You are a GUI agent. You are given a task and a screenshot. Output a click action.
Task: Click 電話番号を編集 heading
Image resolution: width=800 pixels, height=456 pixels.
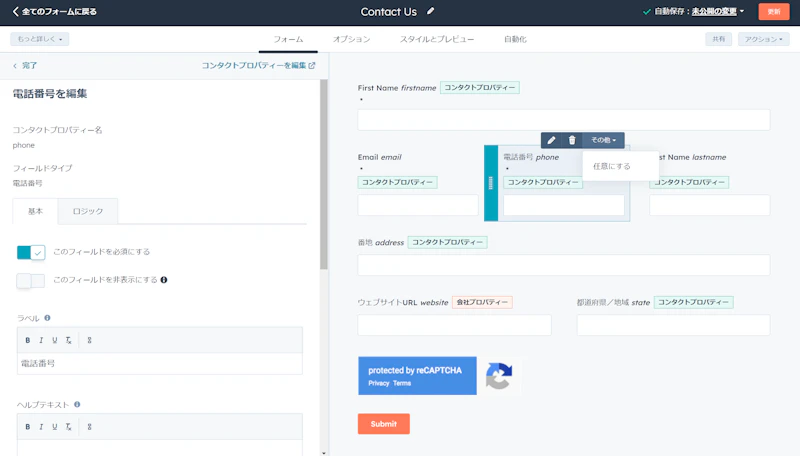pyautogui.click(x=50, y=94)
